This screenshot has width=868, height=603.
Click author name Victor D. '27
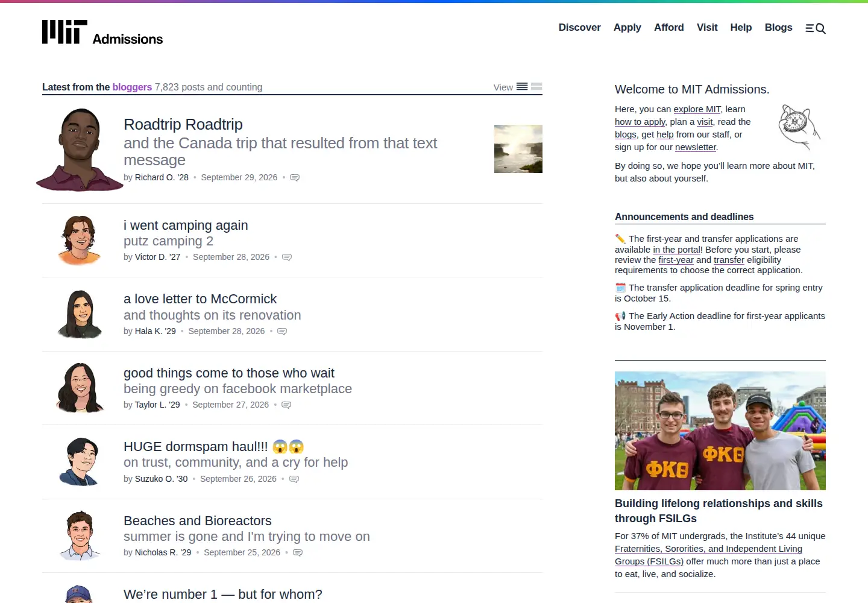(157, 257)
